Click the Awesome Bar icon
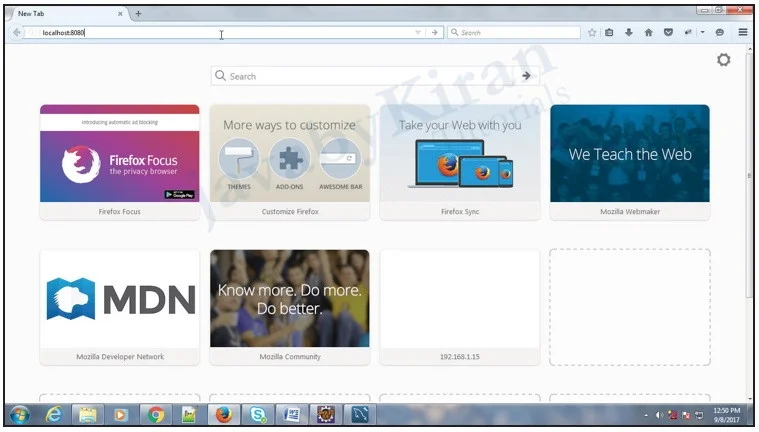 point(340,159)
